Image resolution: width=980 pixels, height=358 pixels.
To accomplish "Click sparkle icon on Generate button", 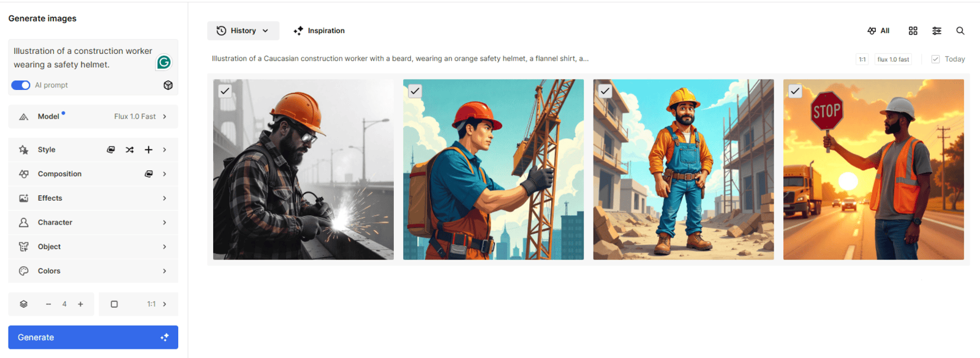I will (164, 337).
